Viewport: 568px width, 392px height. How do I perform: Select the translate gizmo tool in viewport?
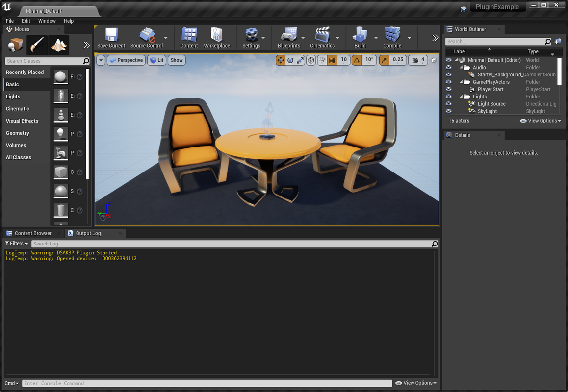(x=281, y=60)
